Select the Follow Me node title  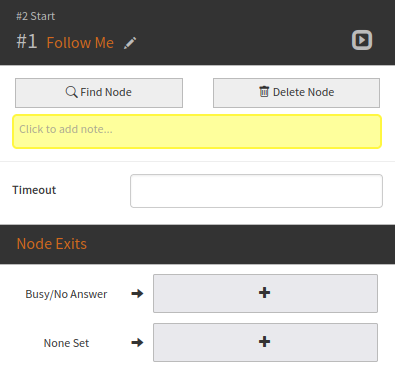pos(80,43)
